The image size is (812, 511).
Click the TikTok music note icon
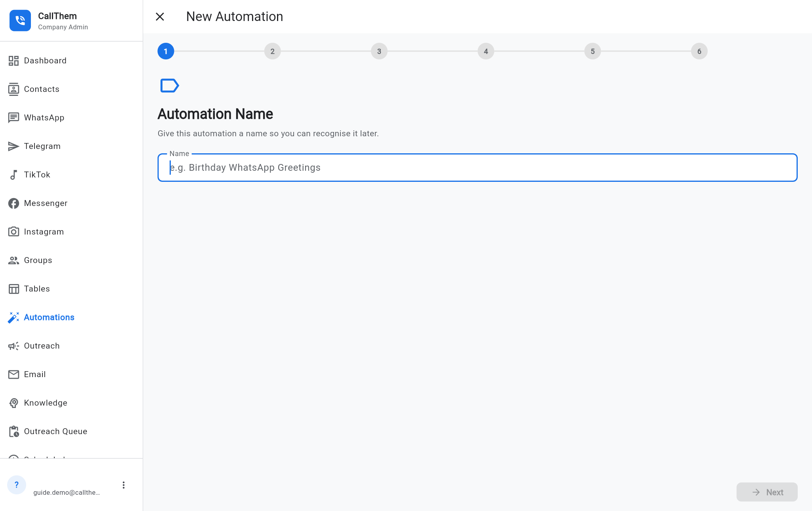(13, 175)
